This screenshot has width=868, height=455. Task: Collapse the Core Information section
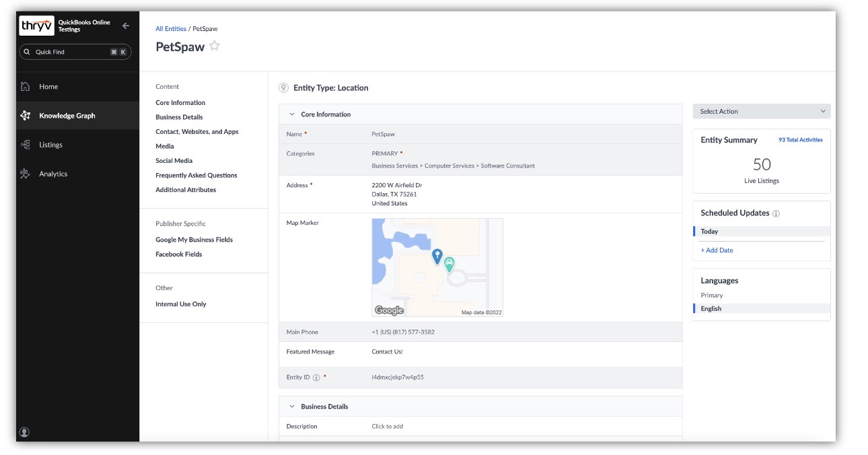(x=292, y=114)
